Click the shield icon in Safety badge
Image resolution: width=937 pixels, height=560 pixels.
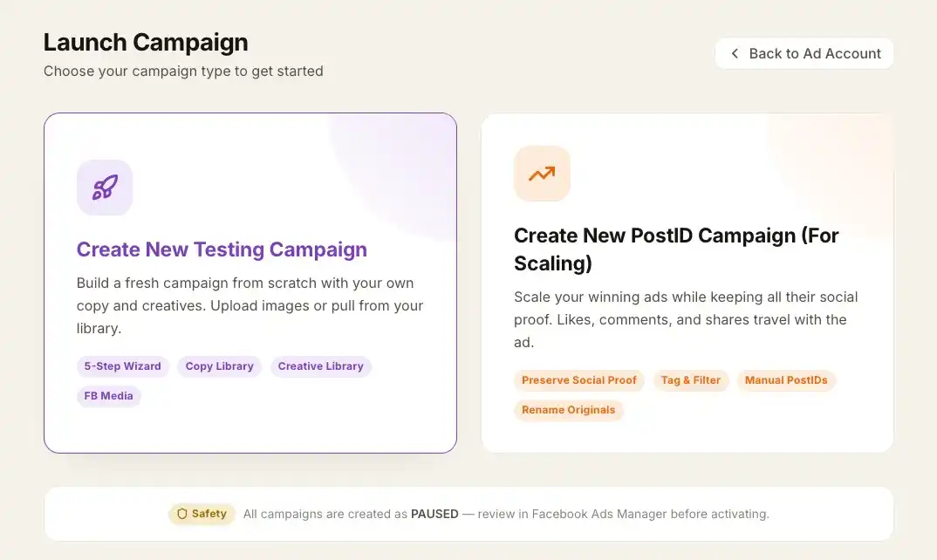coord(182,514)
